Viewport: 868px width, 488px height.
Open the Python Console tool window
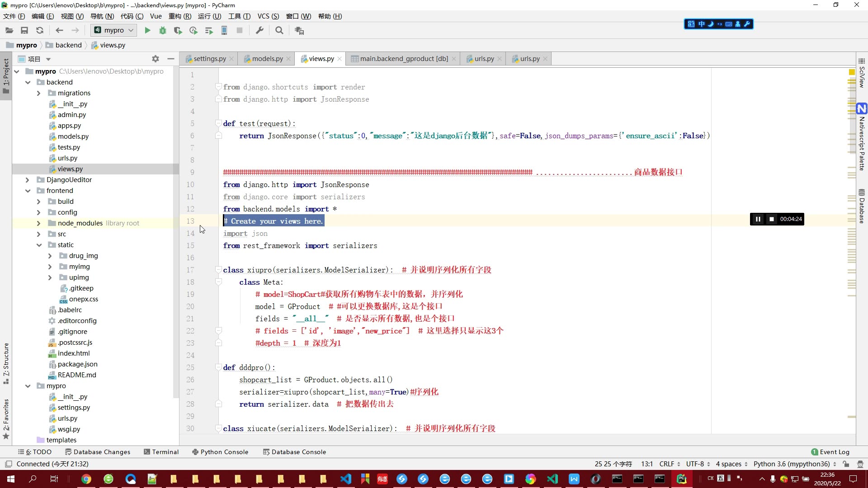click(x=220, y=452)
